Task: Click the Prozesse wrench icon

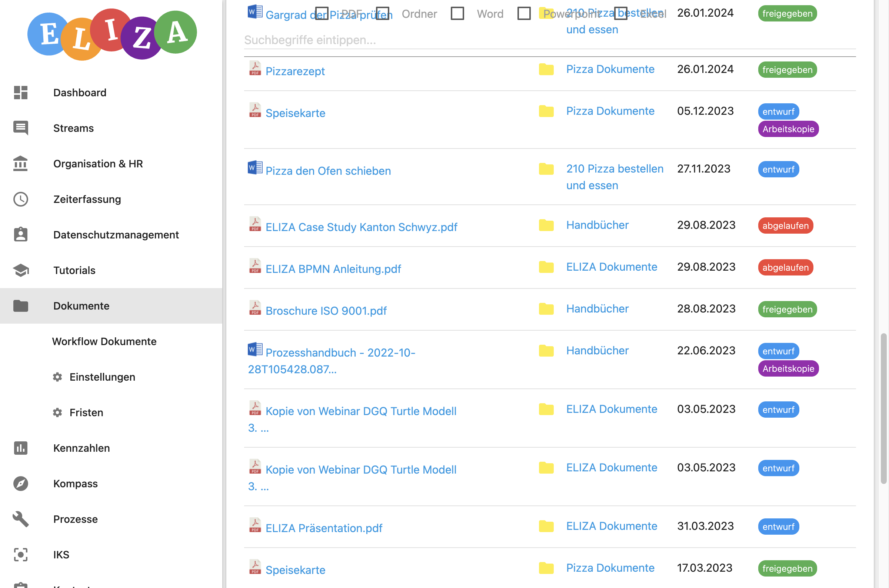Action: (21, 519)
